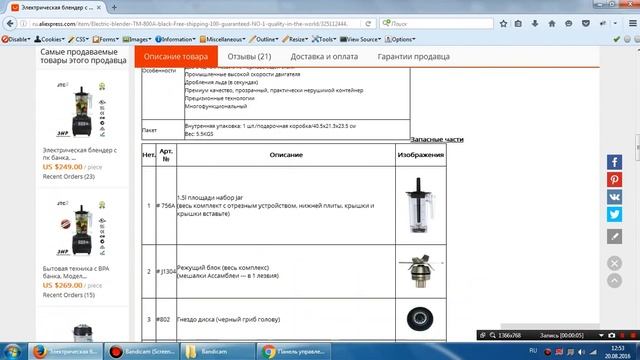
Task: Open the Windows Start button
Action: [x=12, y=351]
